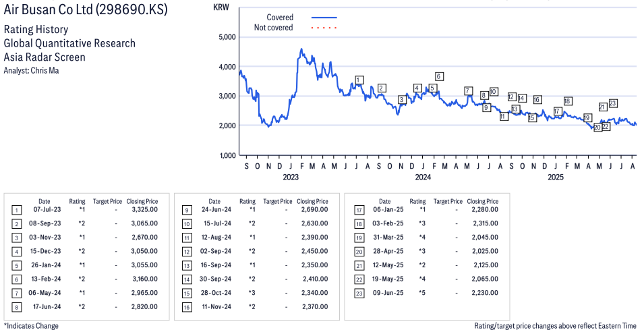Select the title 'Air Busan Co Ltd (298690.KS)'
644x330 pixels.
pyautogui.click(x=86, y=10)
